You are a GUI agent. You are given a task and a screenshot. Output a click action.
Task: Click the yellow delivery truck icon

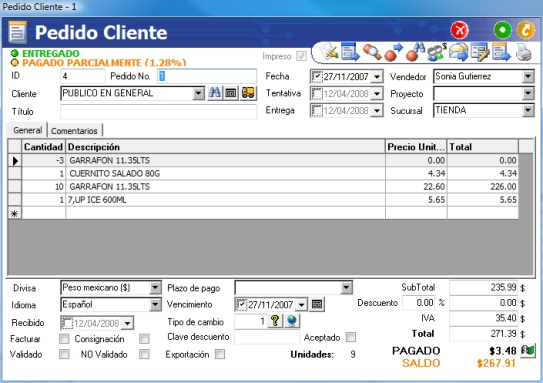click(248, 93)
